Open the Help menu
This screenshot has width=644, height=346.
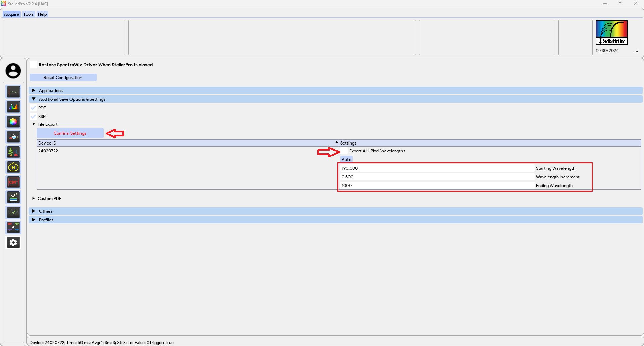[42, 14]
